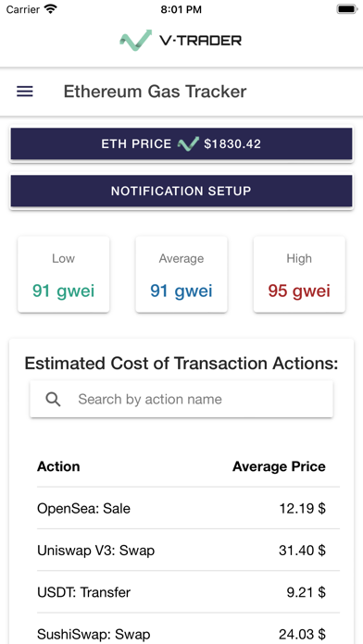This screenshot has width=363, height=644.
Task: Open the ETH Price button
Action: (181, 143)
